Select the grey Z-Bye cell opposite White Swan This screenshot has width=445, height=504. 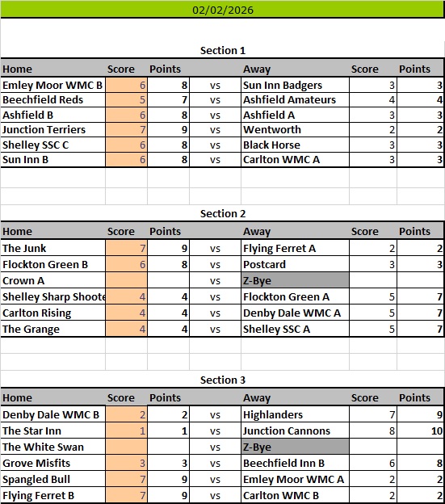[295, 447]
